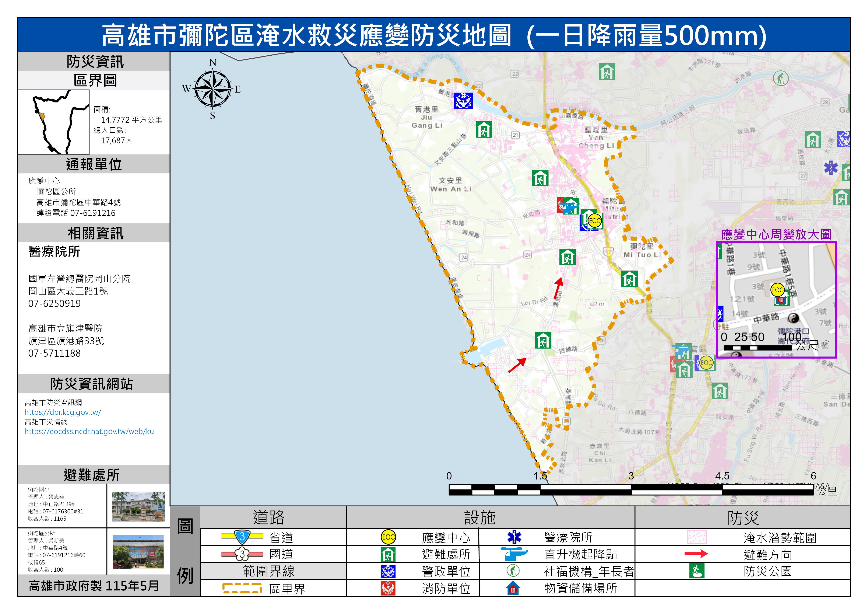Screen dimensions: 868x614
Task: Click the national highway 3 legend icon
Action: click(242, 554)
